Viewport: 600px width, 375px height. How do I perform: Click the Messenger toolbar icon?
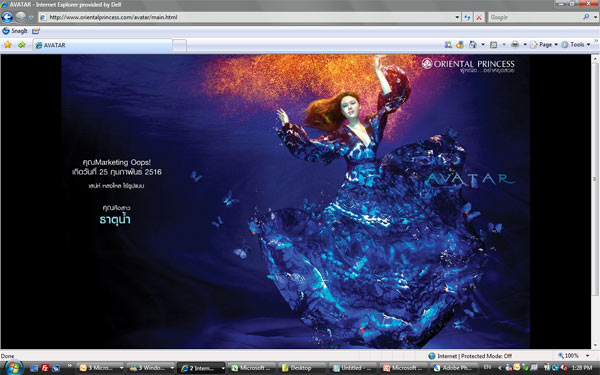(460, 45)
